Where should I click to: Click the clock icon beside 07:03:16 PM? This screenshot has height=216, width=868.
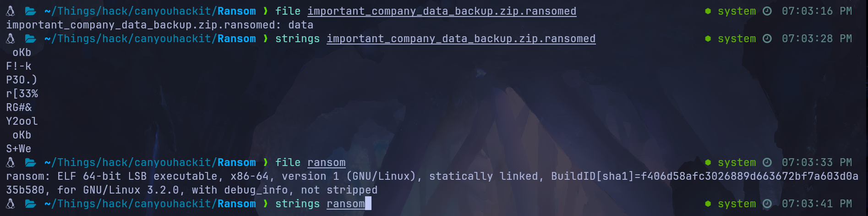pyautogui.click(x=767, y=11)
